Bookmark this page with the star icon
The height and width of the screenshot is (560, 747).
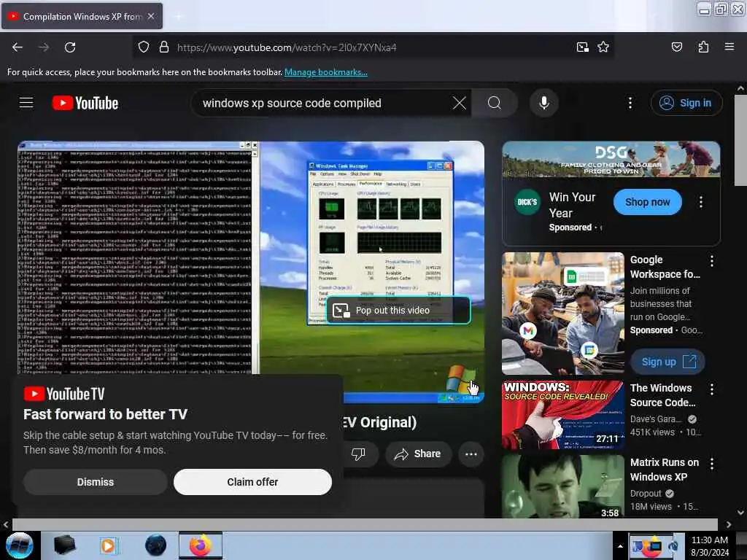click(603, 47)
